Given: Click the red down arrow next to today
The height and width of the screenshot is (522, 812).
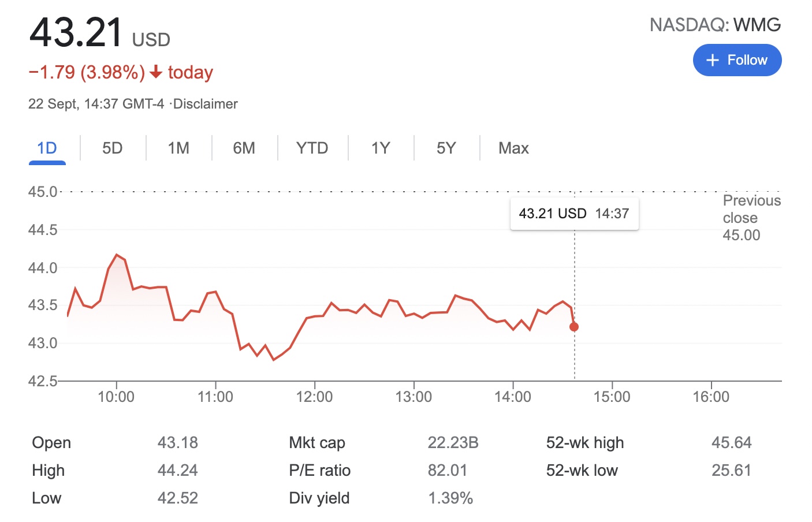Looking at the screenshot, I should point(155,72).
